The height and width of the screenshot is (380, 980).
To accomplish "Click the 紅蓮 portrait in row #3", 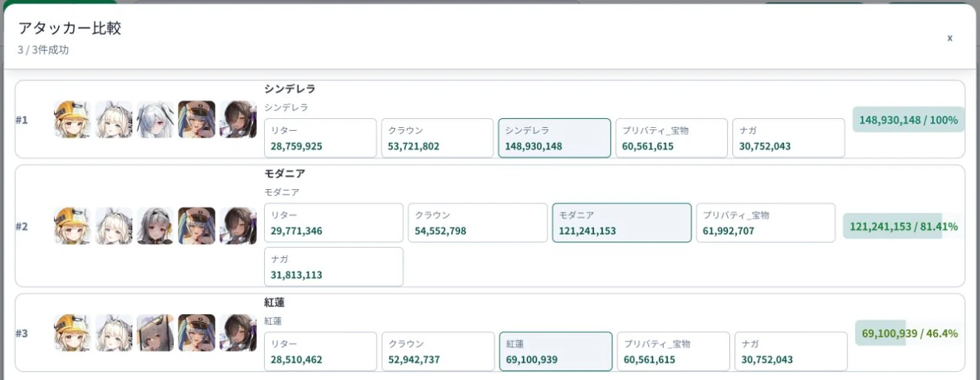I will click(x=155, y=333).
